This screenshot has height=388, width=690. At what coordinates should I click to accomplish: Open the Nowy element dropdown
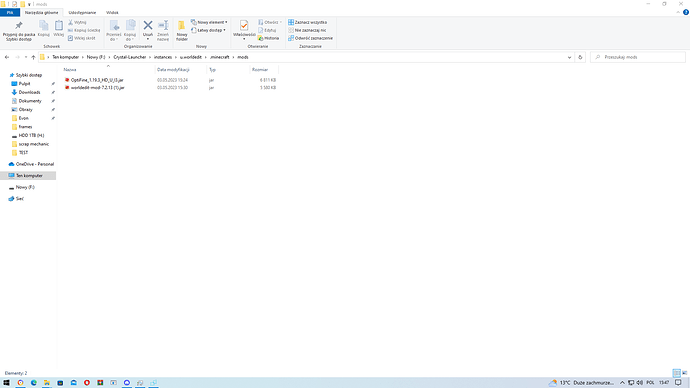click(x=209, y=22)
